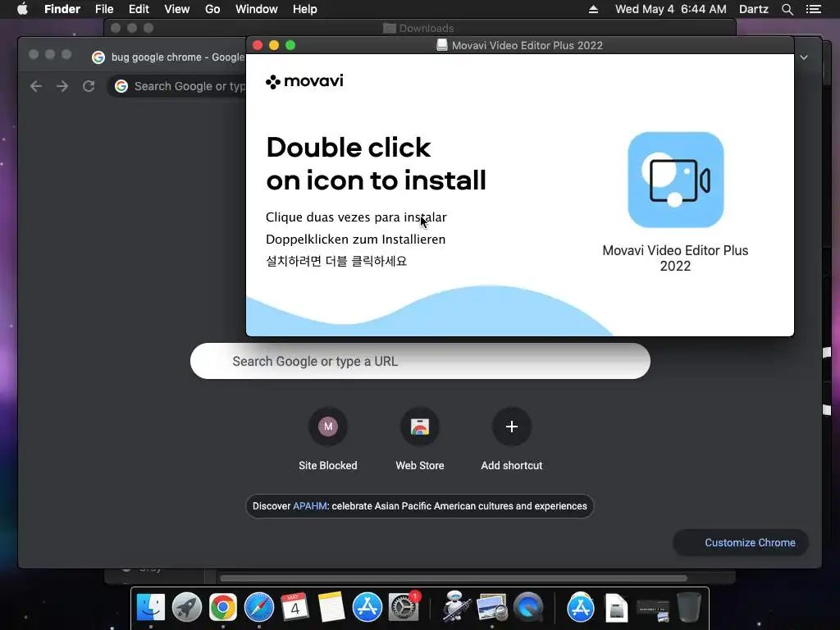840x630 pixels.
Task: Open the Finder menu
Action: [62, 9]
